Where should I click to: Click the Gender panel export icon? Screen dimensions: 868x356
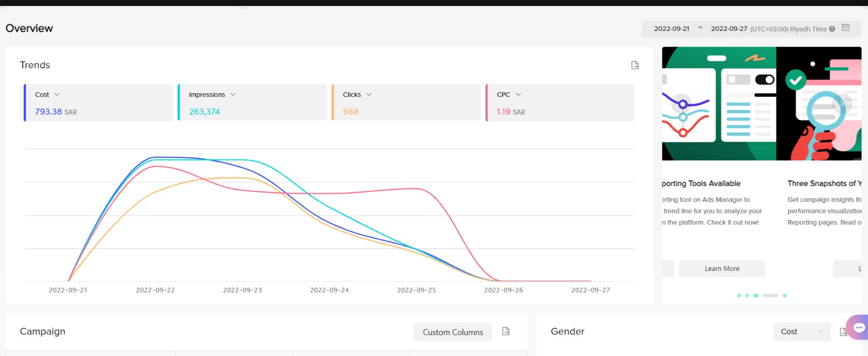click(843, 332)
